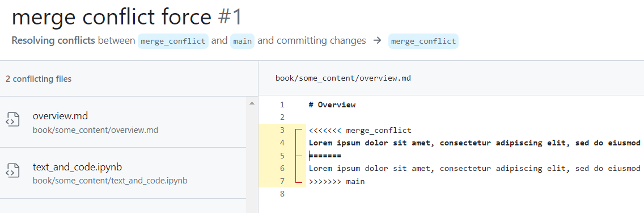Select overview.md in conflicting files list
This screenshot has width=644, height=213.
(x=123, y=122)
